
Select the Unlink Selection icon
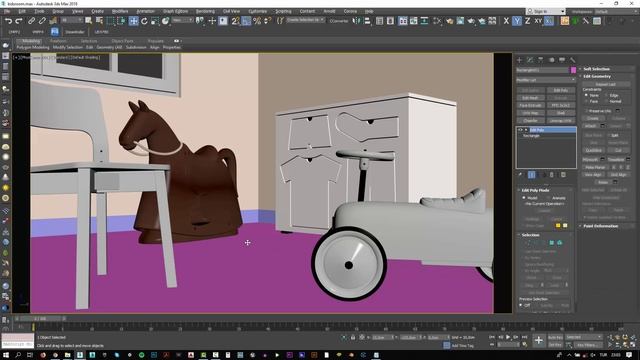coord(42,21)
